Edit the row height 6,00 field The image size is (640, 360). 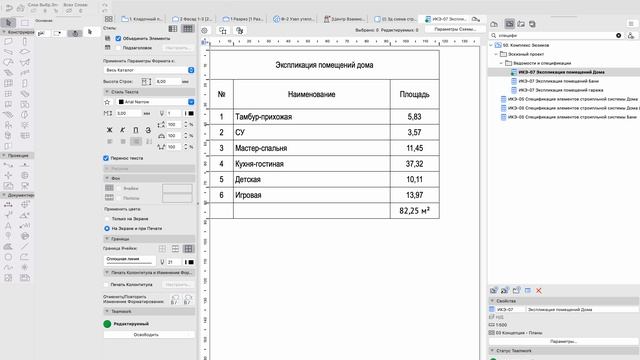pyautogui.click(x=167, y=82)
